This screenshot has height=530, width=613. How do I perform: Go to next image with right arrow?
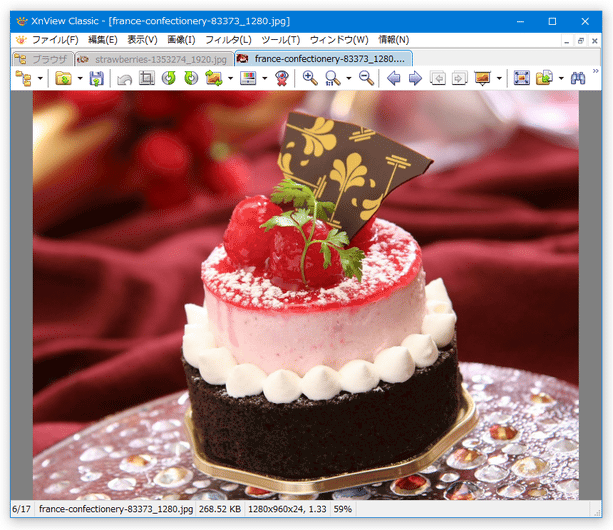click(x=415, y=79)
